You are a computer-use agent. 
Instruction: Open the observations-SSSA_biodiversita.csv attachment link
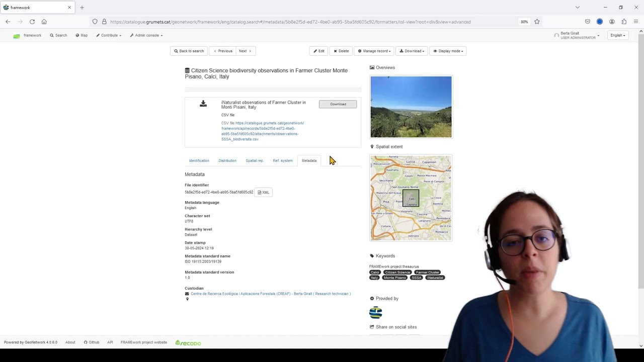pyautogui.click(x=263, y=131)
